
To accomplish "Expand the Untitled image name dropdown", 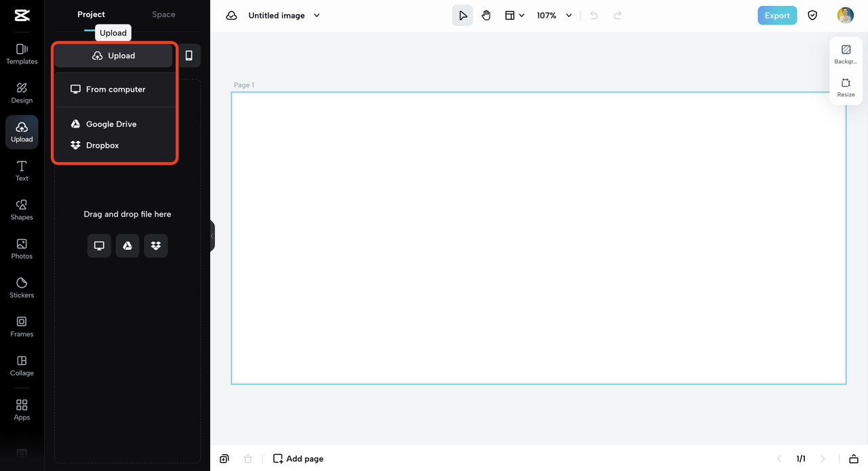I will [317, 16].
